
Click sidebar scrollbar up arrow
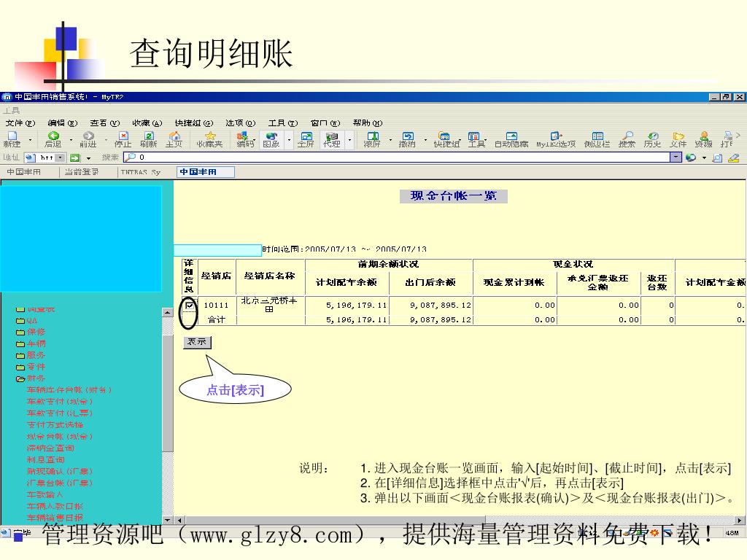point(168,312)
